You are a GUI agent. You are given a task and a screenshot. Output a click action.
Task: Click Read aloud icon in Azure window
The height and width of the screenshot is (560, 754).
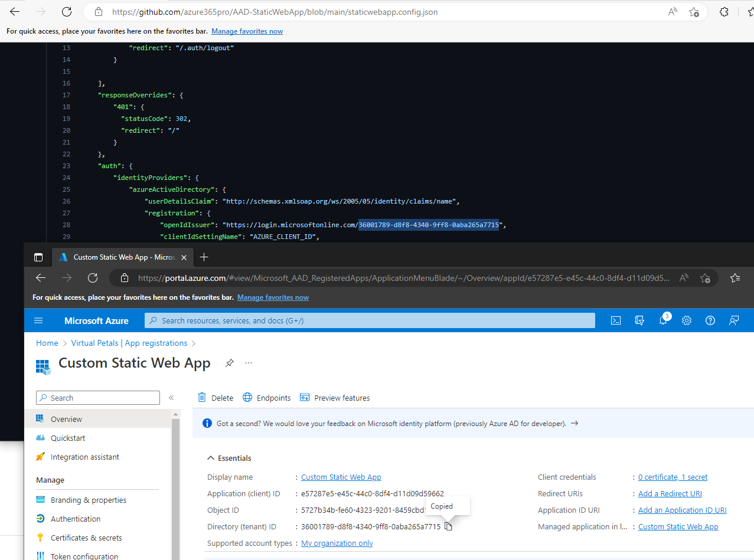click(684, 278)
